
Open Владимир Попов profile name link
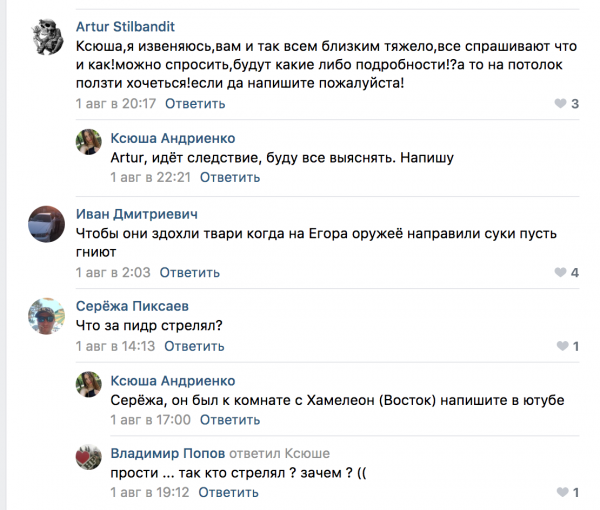click(167, 450)
